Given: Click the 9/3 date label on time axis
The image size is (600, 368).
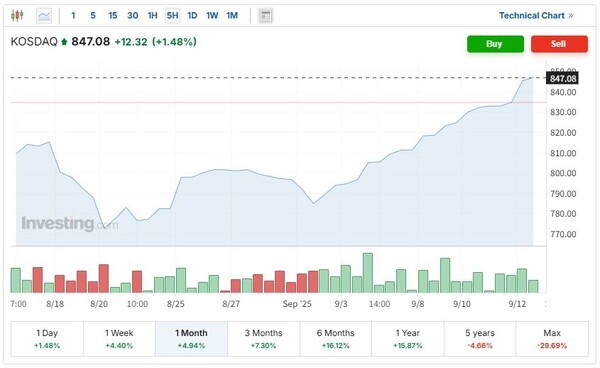Looking at the screenshot, I should click(341, 304).
